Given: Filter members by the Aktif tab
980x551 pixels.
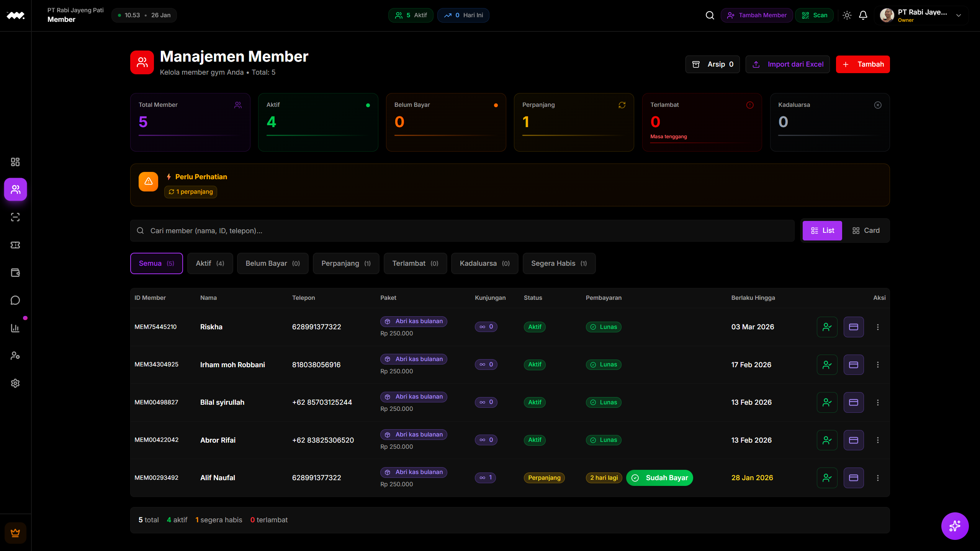Looking at the screenshot, I should point(209,263).
